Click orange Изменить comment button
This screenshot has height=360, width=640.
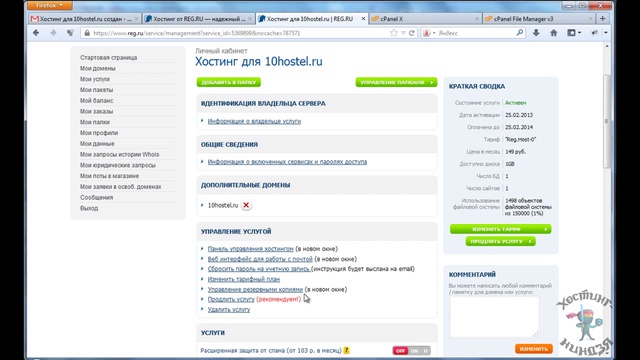coord(533,349)
